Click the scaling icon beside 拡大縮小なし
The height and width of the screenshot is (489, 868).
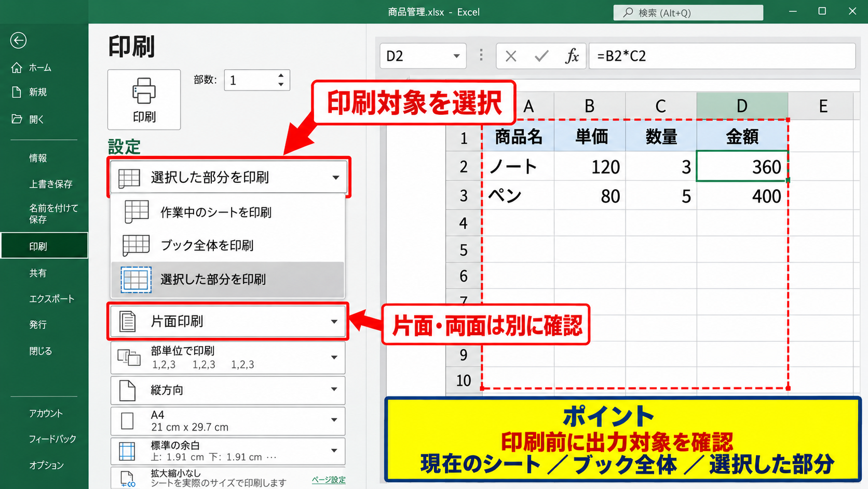(128, 479)
